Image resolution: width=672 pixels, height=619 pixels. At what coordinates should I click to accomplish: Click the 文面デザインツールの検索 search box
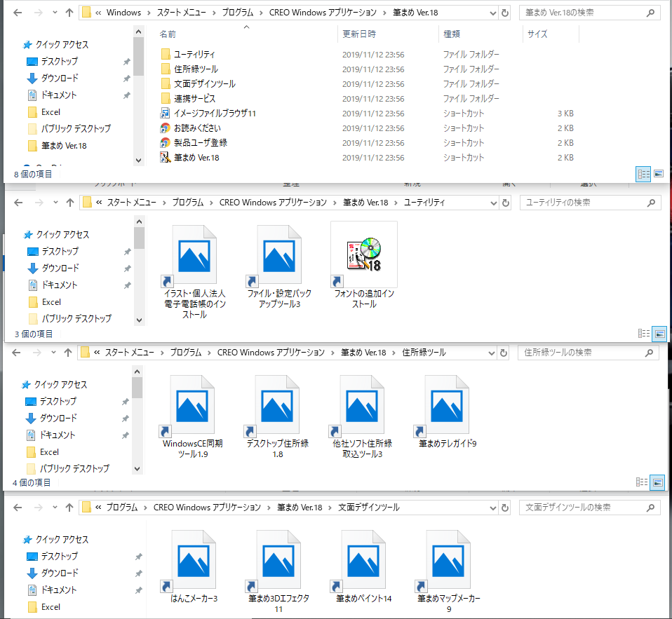tap(589, 508)
